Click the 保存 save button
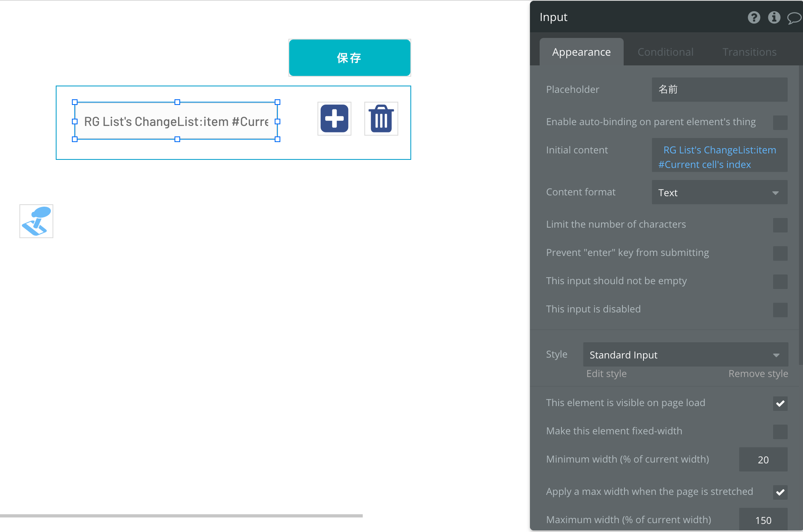803x532 pixels. pos(349,58)
